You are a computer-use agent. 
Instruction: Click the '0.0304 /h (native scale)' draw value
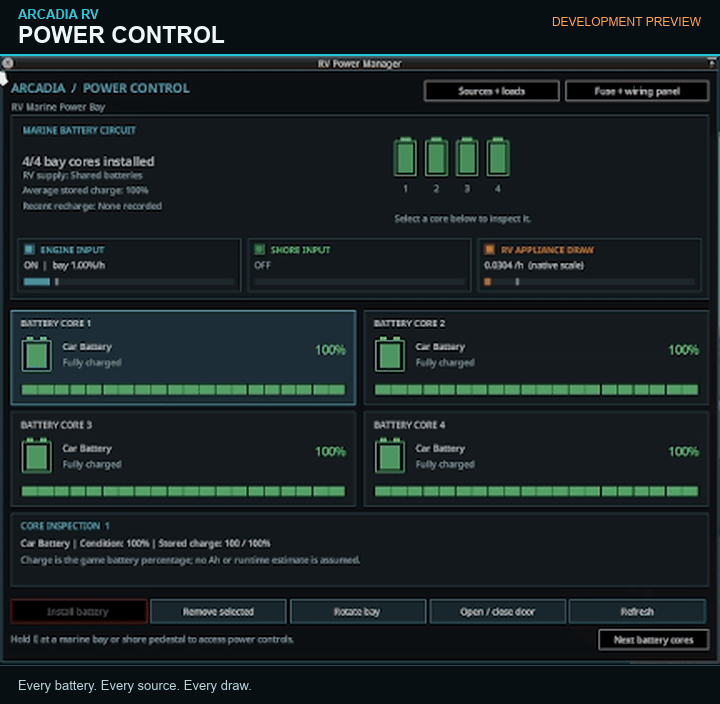click(534, 265)
